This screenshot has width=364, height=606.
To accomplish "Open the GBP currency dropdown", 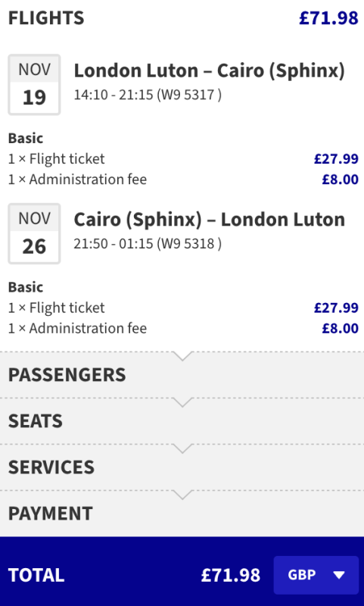I will pyautogui.click(x=316, y=575).
